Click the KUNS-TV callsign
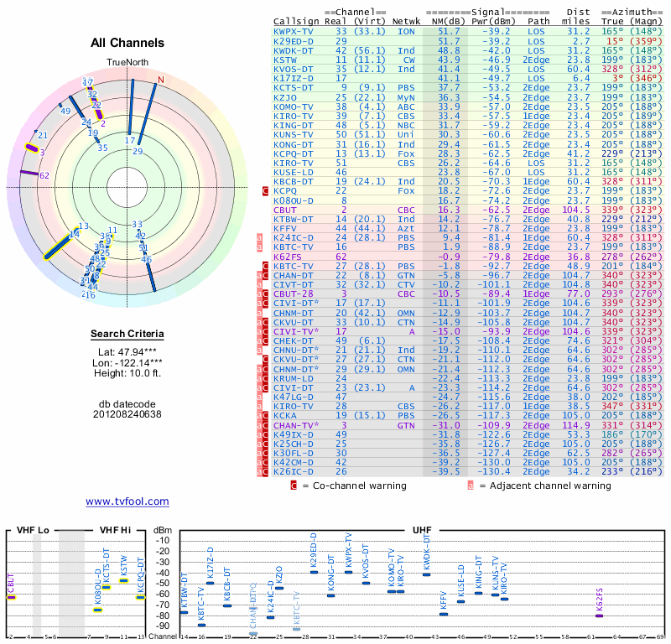The width and height of the screenshot is (671, 644). (x=293, y=135)
